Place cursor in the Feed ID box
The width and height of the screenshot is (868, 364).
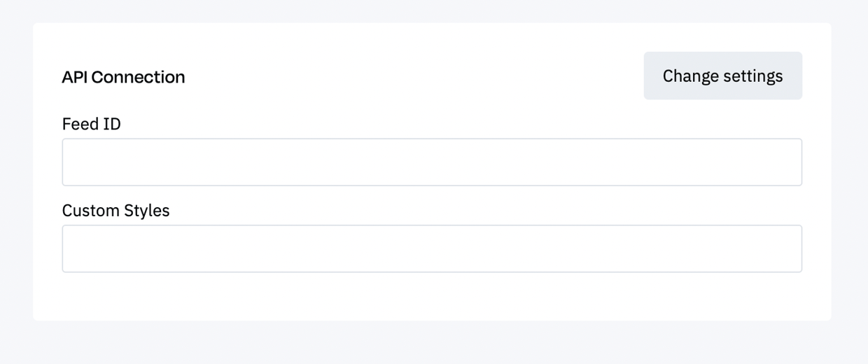point(432,162)
